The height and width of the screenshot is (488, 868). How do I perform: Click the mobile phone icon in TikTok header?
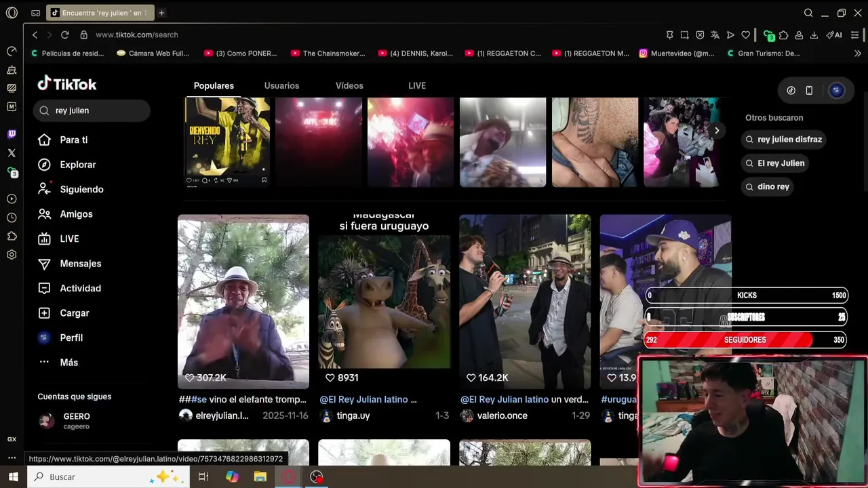click(x=809, y=90)
